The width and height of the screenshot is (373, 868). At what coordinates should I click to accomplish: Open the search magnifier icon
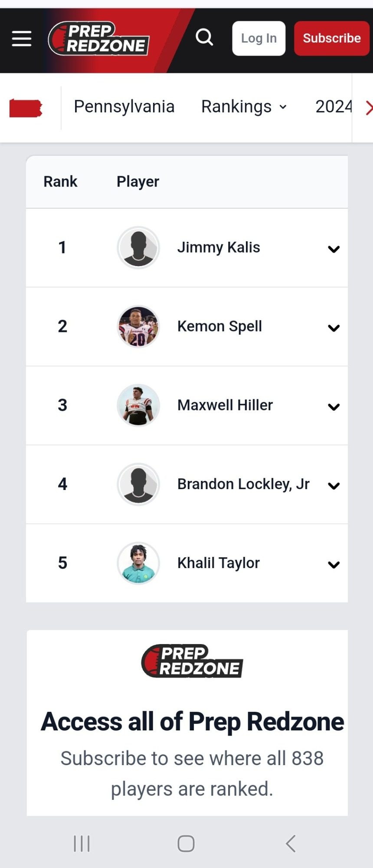tap(204, 38)
